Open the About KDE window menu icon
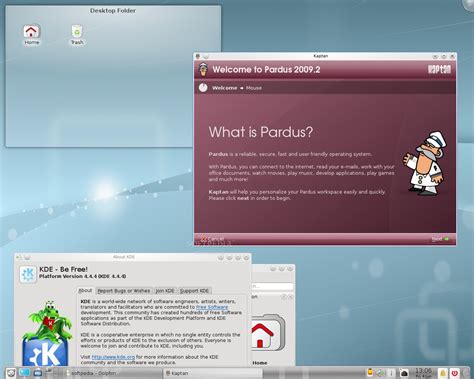The height and width of the screenshot is (379, 474). click(x=19, y=257)
